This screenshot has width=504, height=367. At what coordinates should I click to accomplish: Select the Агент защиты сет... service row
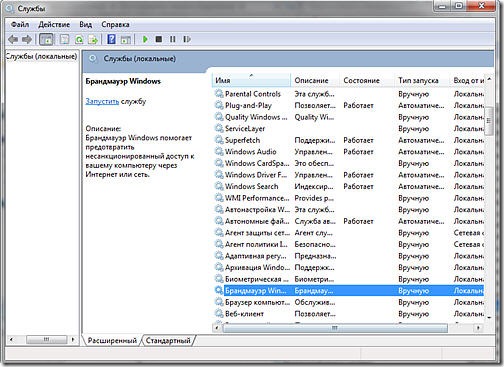tap(349, 233)
